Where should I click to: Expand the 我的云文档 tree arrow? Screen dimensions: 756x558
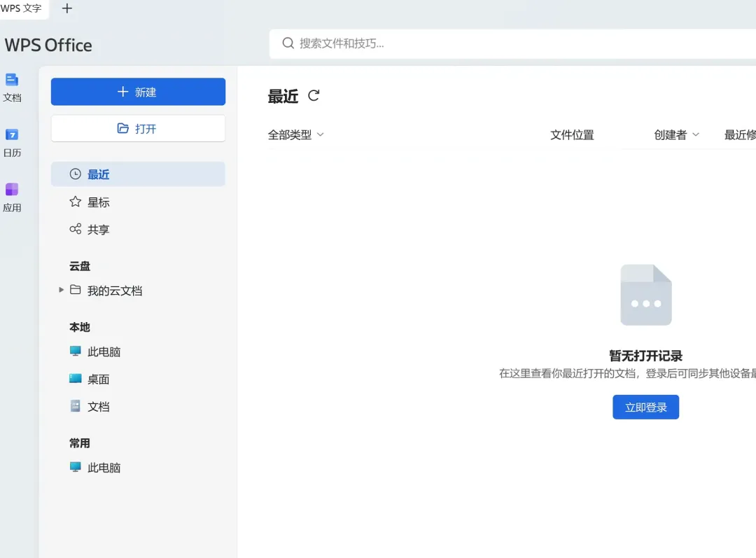pos(61,290)
